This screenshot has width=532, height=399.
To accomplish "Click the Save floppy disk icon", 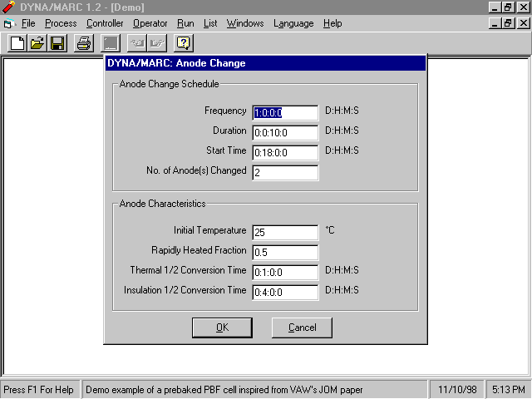I will click(x=57, y=43).
